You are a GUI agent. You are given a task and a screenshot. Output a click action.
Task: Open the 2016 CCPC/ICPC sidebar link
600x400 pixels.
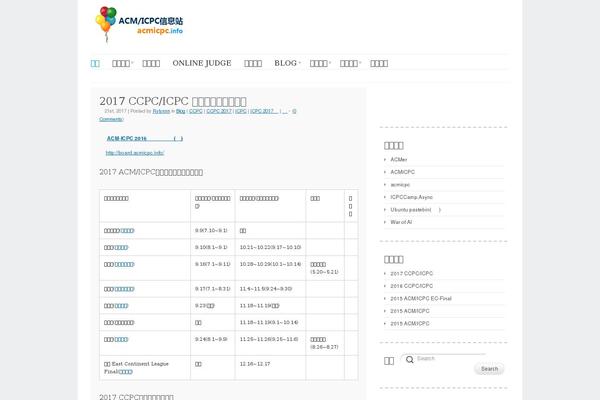coord(412,286)
